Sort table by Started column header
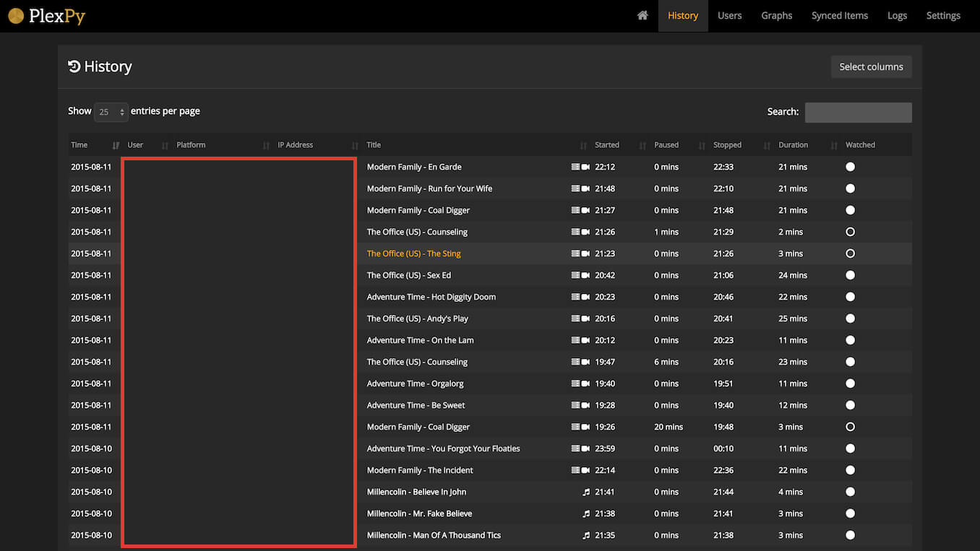Image resolution: width=980 pixels, height=551 pixels. coord(607,145)
